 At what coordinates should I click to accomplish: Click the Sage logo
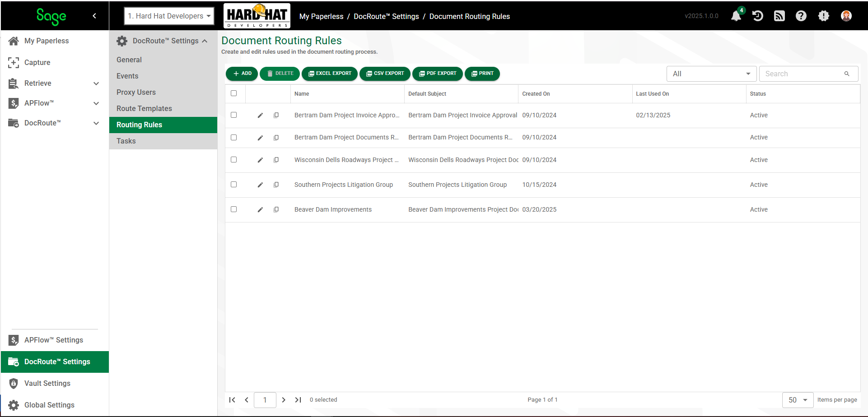pos(51,17)
